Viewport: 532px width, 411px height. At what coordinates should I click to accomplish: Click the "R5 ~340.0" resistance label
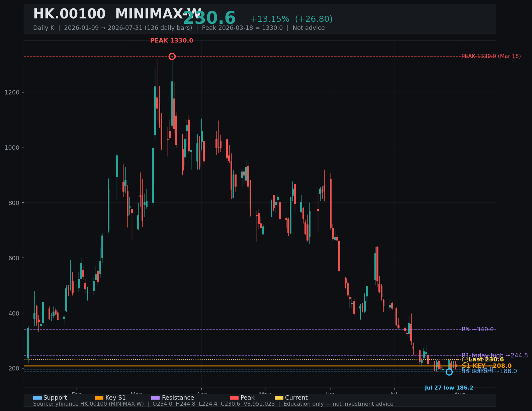pyautogui.click(x=477, y=329)
